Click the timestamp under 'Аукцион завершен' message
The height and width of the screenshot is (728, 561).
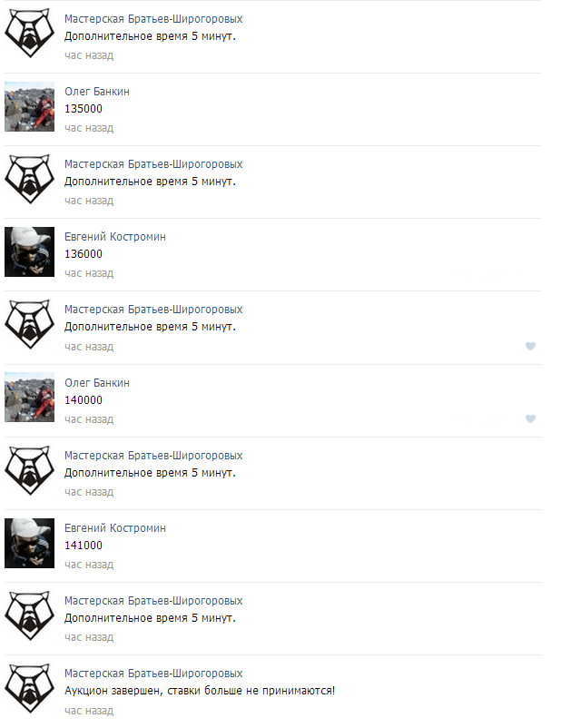coord(89,711)
